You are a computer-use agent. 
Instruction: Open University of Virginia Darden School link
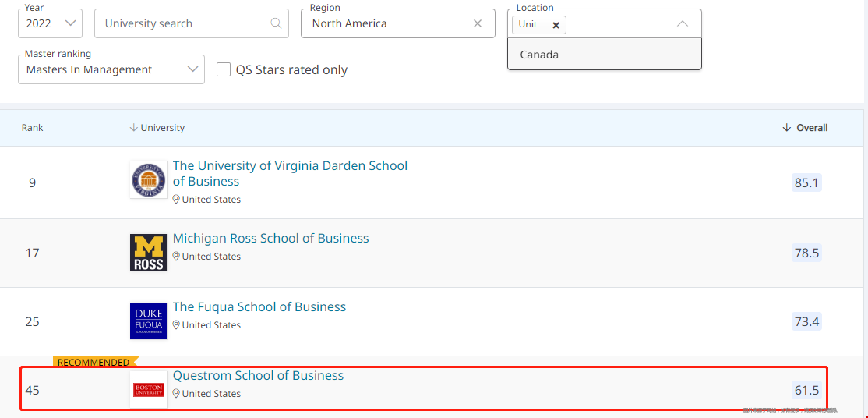point(290,174)
